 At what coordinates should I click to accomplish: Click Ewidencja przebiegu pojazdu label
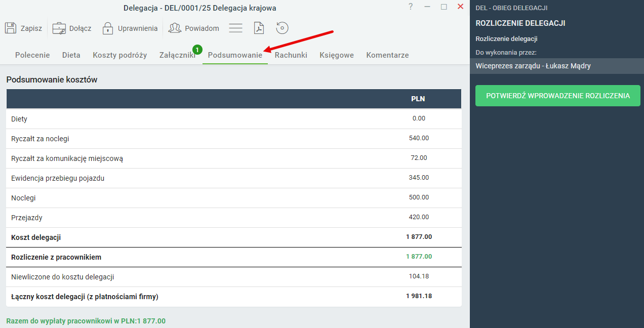tap(58, 178)
